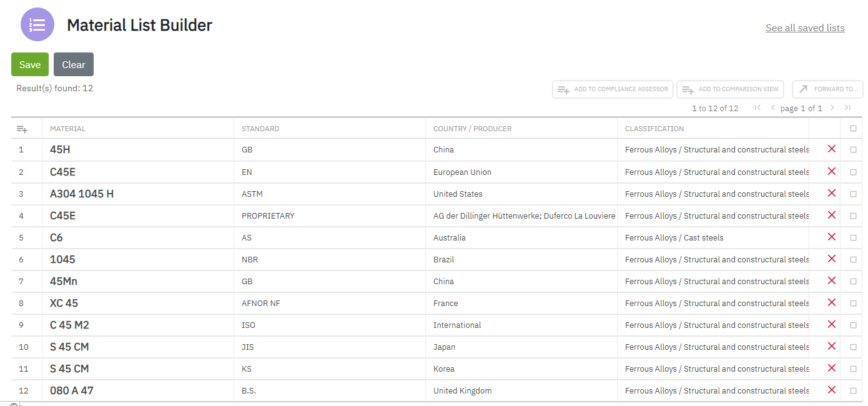868x406 pixels.
Task: Delete the A304 1045 H row with red X
Action: 831,193
